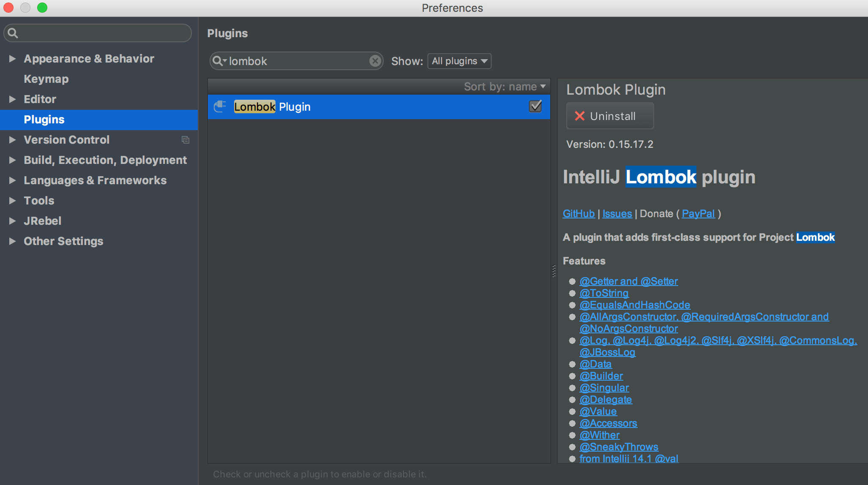
Task: Check the Lombok Plugin enabled state
Action: click(x=535, y=106)
